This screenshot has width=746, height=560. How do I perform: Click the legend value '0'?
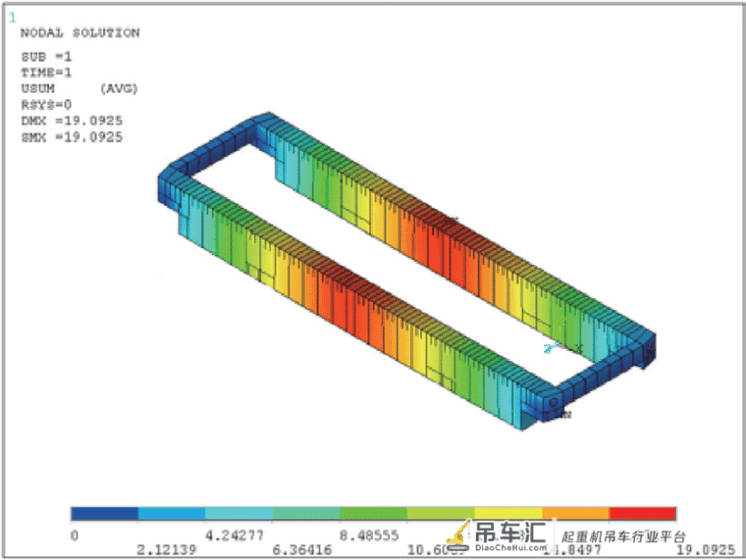point(75,535)
